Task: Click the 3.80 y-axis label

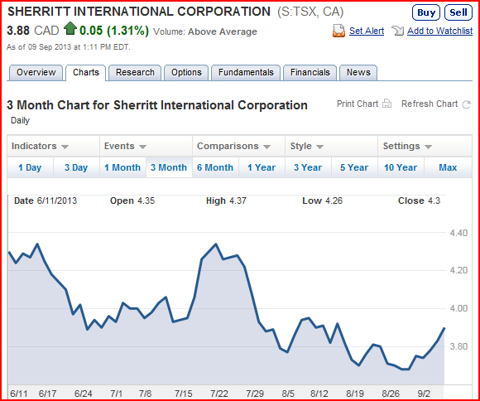Action: click(x=459, y=346)
